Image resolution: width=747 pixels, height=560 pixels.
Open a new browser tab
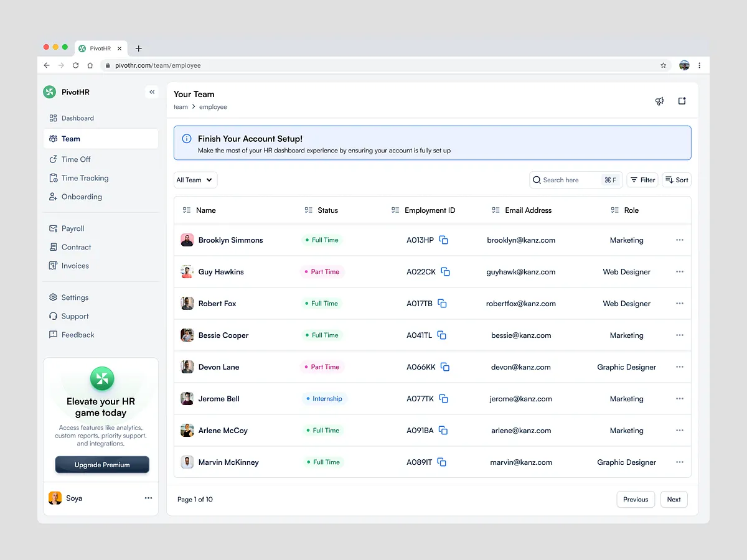[139, 49]
